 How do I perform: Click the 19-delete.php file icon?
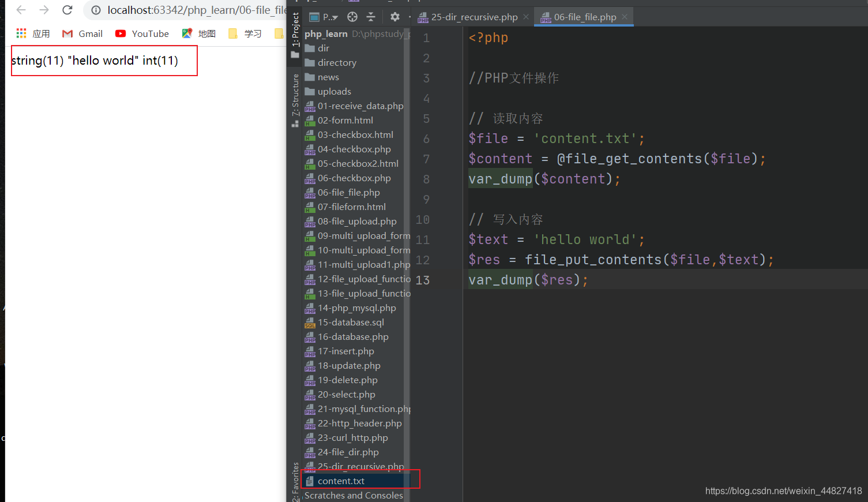pos(310,380)
